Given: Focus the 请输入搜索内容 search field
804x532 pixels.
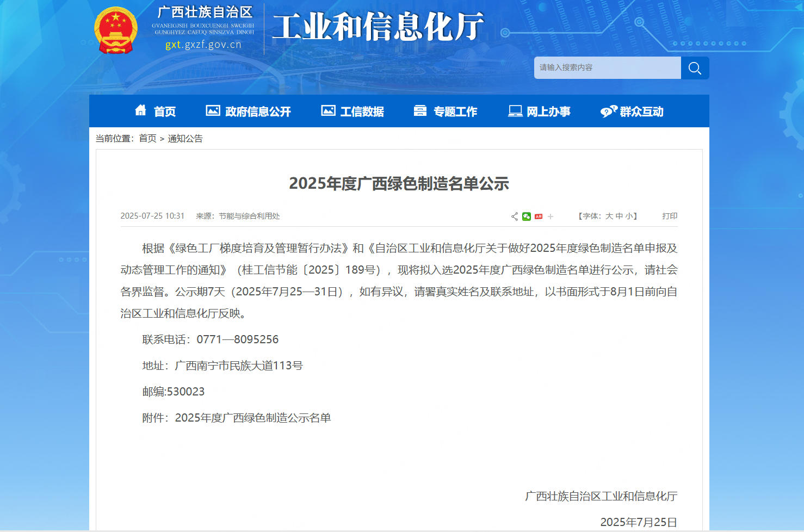Looking at the screenshot, I should click(607, 68).
